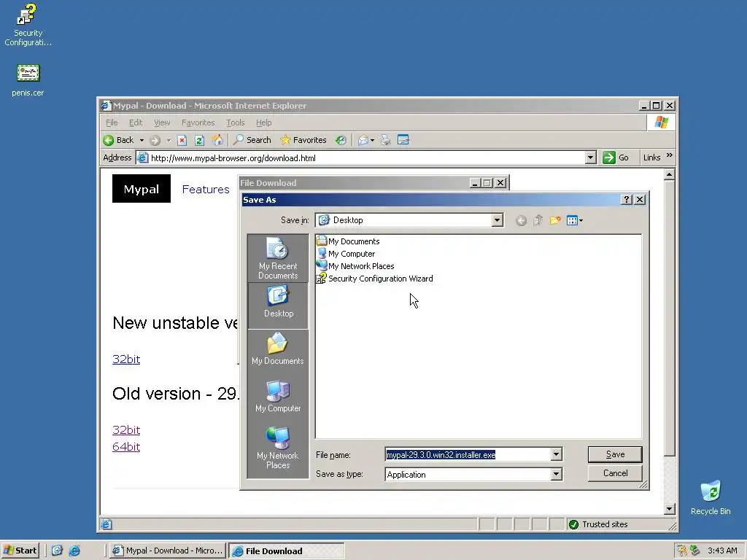Screen dimensions: 747x560
Task: Launch Internet Explorer from quick launch
Action: click(x=75, y=551)
